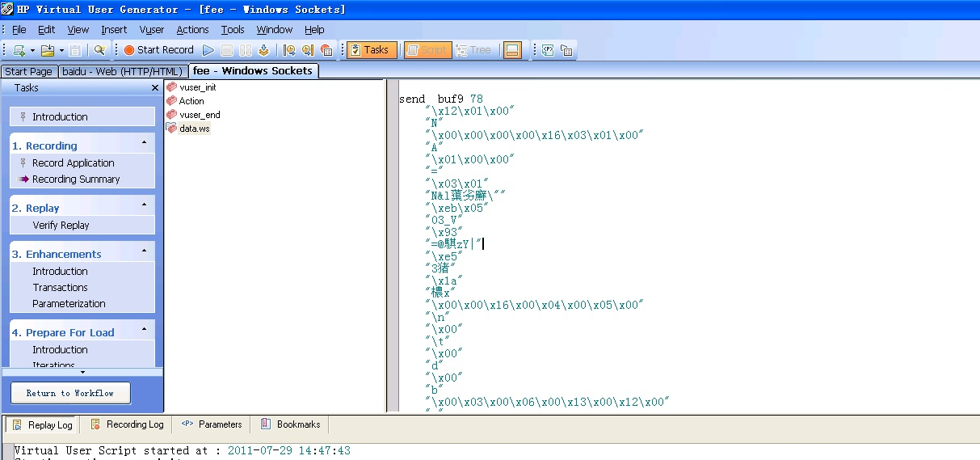980x460 pixels.
Task: Collapse the 3. Enhancements section
Action: pyautogui.click(x=144, y=251)
